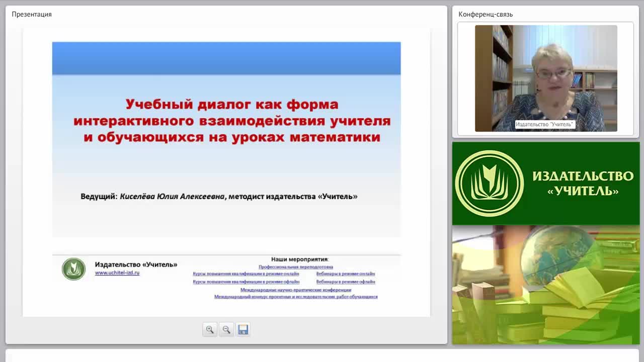Screen dimensions: 644x362
Task: Open Вебинары в режиме онлайн link
Action: (x=346, y=274)
